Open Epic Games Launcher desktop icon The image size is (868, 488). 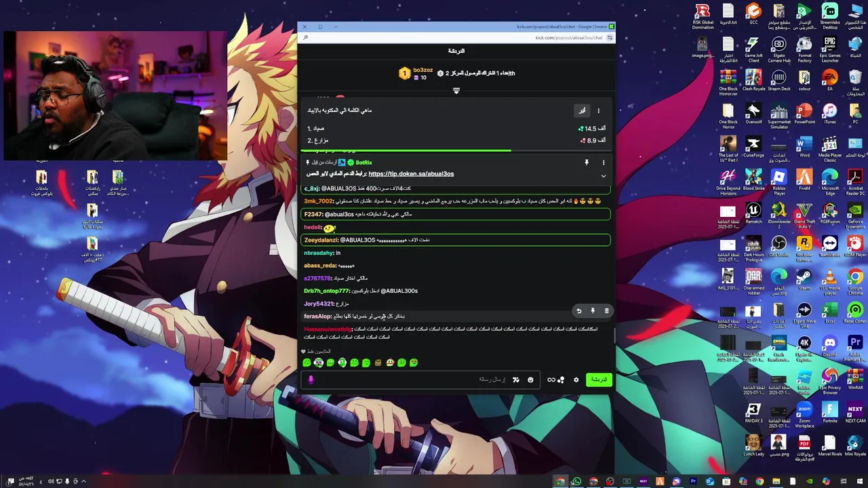(x=829, y=49)
